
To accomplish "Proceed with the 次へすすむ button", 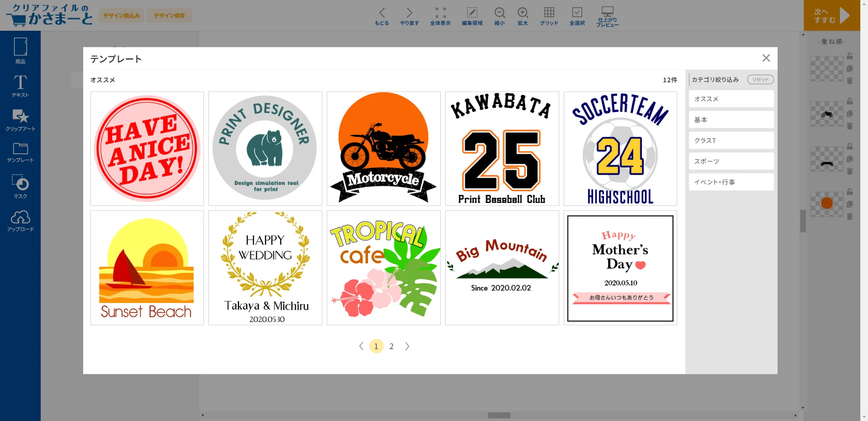I will (x=832, y=15).
